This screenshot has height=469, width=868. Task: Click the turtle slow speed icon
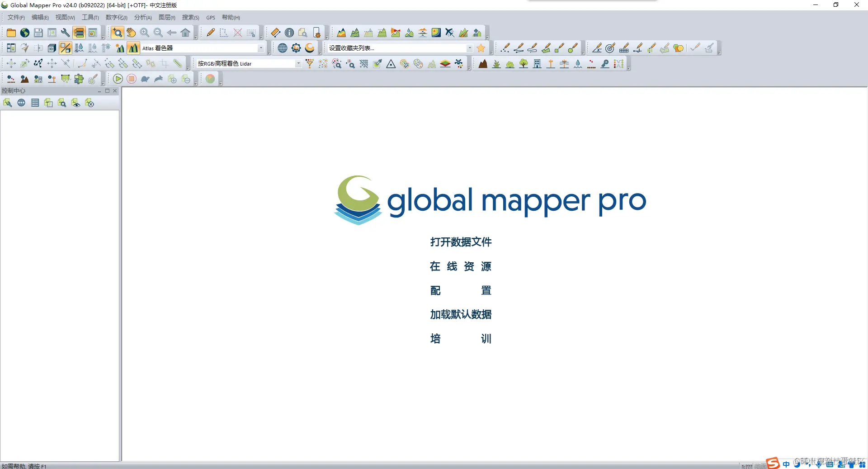tap(145, 79)
